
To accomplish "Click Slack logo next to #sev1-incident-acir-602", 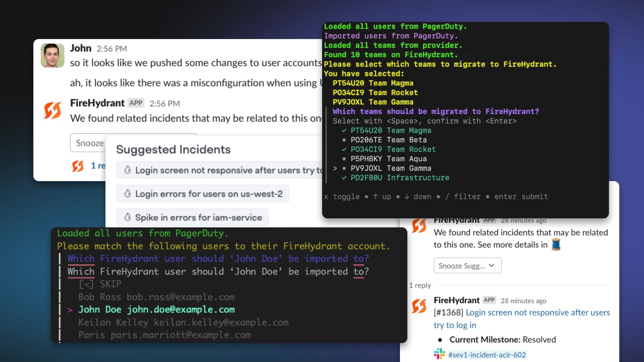I will click(439, 354).
